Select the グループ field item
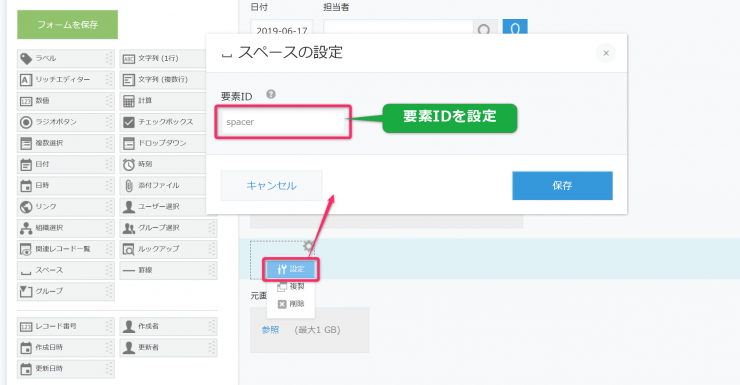The width and height of the screenshot is (740, 385). coord(66,291)
